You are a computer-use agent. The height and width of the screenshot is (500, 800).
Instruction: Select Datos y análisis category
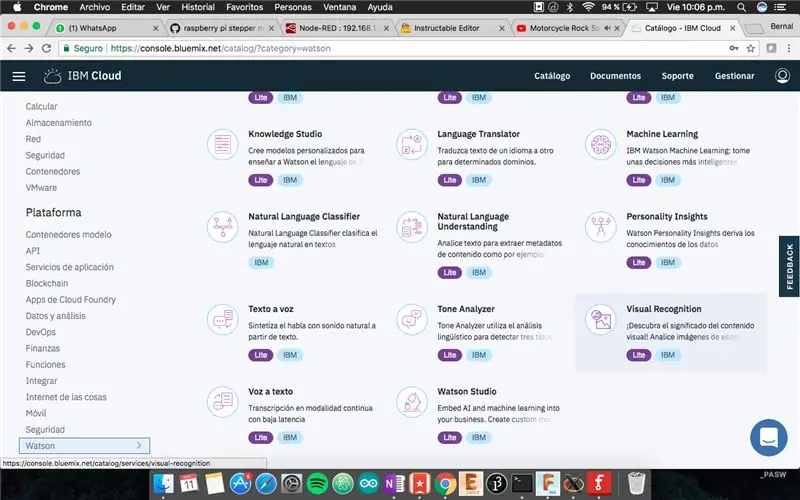click(x=56, y=316)
